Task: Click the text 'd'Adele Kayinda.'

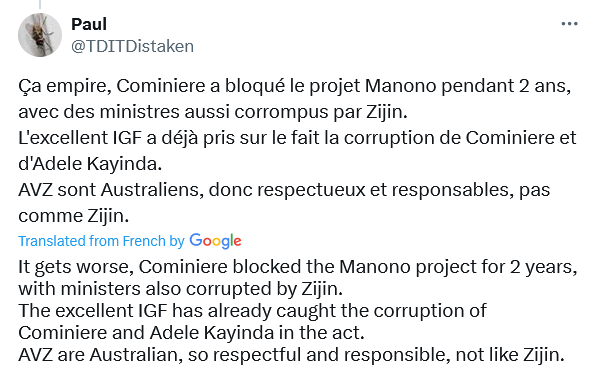Action: pyautogui.click(x=90, y=164)
